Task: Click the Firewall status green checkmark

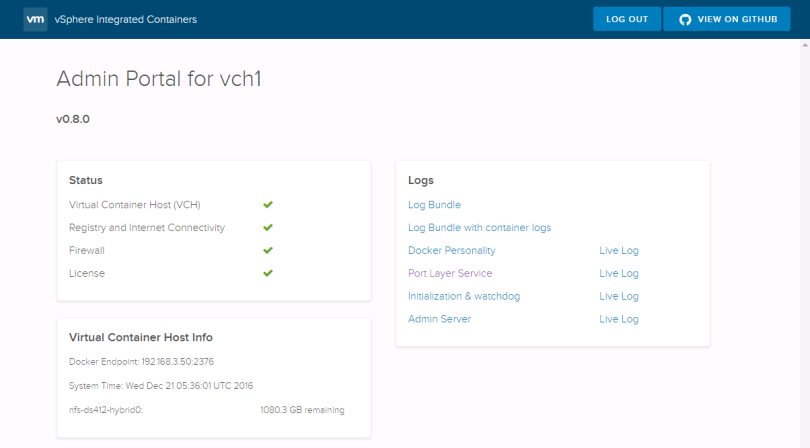Action: pyautogui.click(x=268, y=251)
